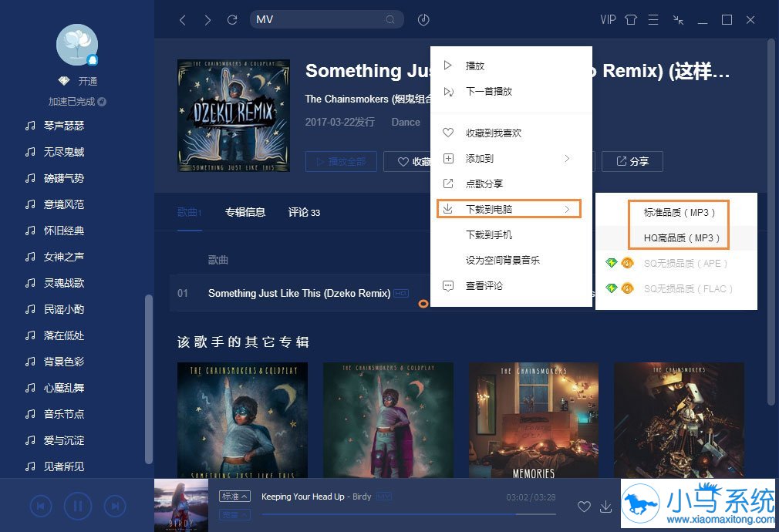Like the playing song with heart icon
Viewport: 779px width, 532px height.
pyautogui.click(x=585, y=507)
